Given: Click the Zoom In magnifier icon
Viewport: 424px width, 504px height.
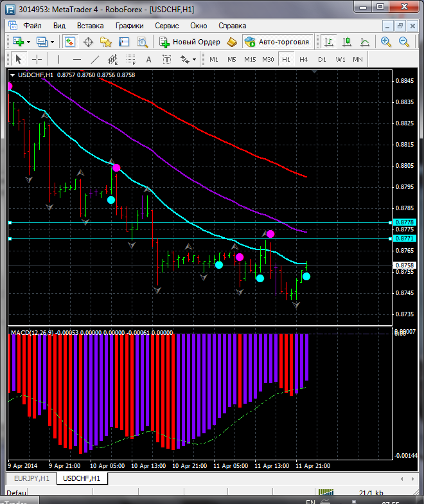Looking at the screenshot, I should (x=385, y=42).
